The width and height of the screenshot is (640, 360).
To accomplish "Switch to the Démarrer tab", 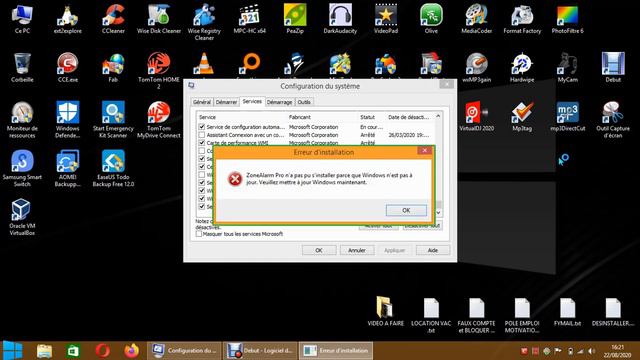I will [x=227, y=102].
